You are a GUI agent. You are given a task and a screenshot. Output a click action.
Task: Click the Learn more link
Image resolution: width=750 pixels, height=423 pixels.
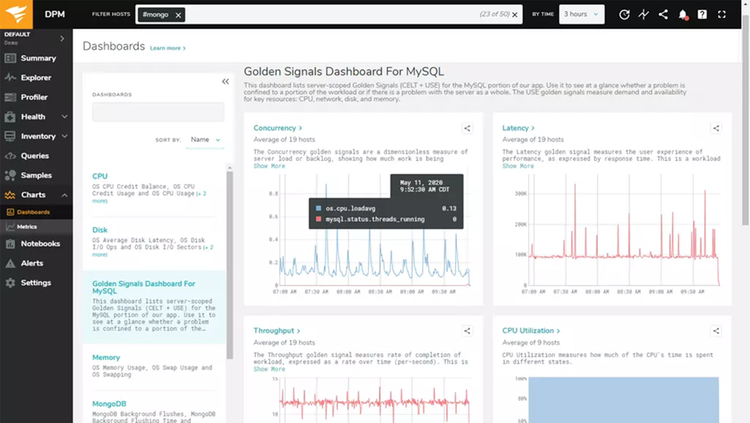pos(167,48)
